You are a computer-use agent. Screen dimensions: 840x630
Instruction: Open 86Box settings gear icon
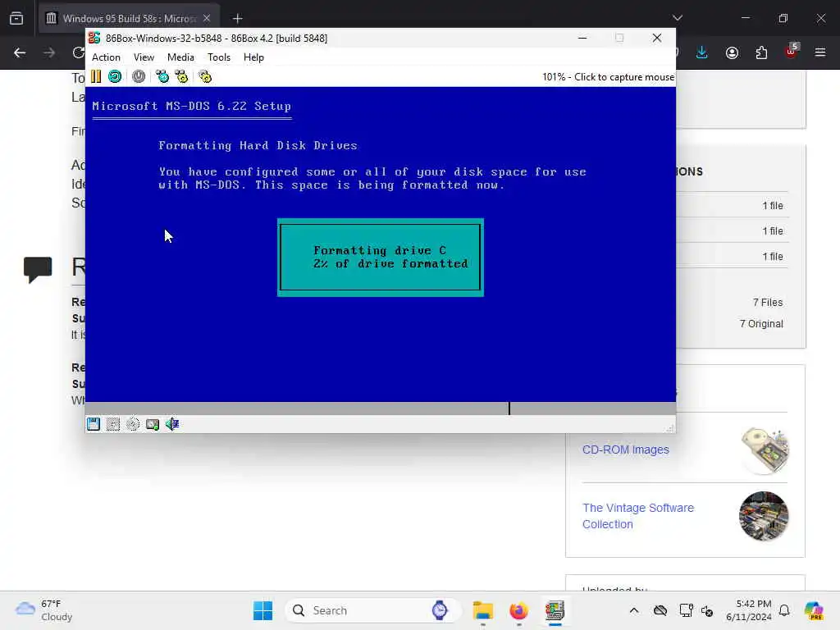click(x=204, y=76)
